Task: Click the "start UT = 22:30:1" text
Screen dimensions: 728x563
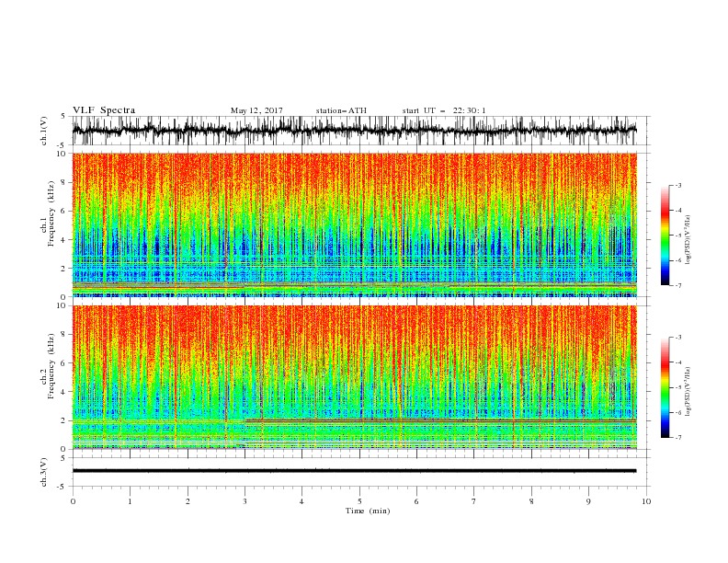Action: pos(444,110)
